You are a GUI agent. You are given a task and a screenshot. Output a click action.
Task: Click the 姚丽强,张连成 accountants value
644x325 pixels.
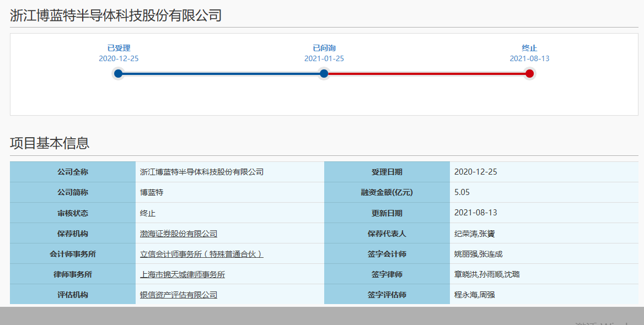[479, 254]
